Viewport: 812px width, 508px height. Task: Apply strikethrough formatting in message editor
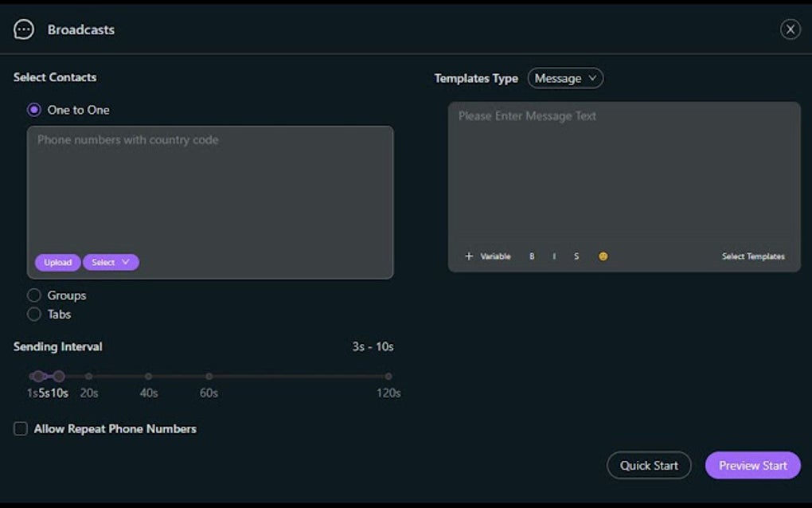(576, 256)
